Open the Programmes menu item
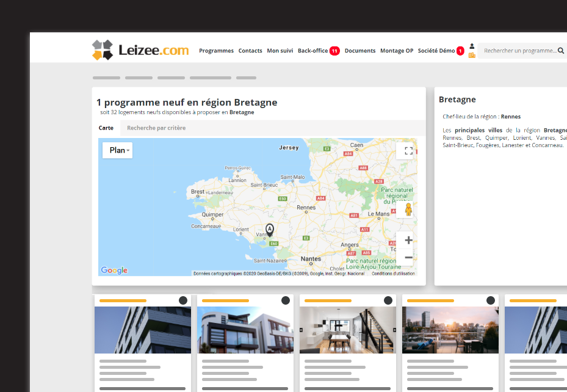 [x=216, y=51]
